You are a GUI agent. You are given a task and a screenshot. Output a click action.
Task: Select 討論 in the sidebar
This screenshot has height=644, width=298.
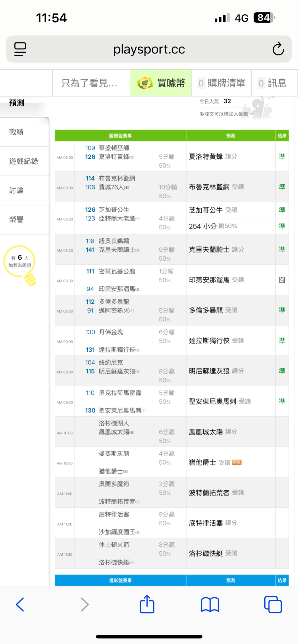tap(17, 190)
